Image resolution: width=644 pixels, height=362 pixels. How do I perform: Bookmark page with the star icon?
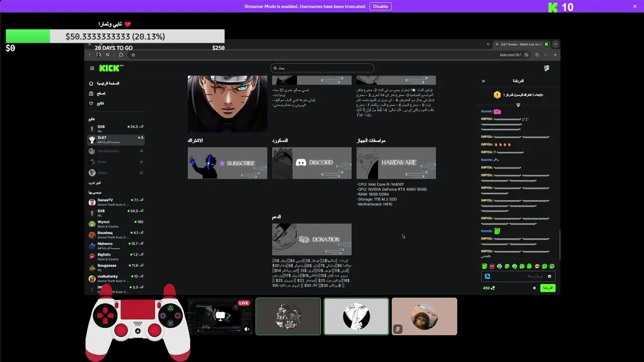coord(133,55)
